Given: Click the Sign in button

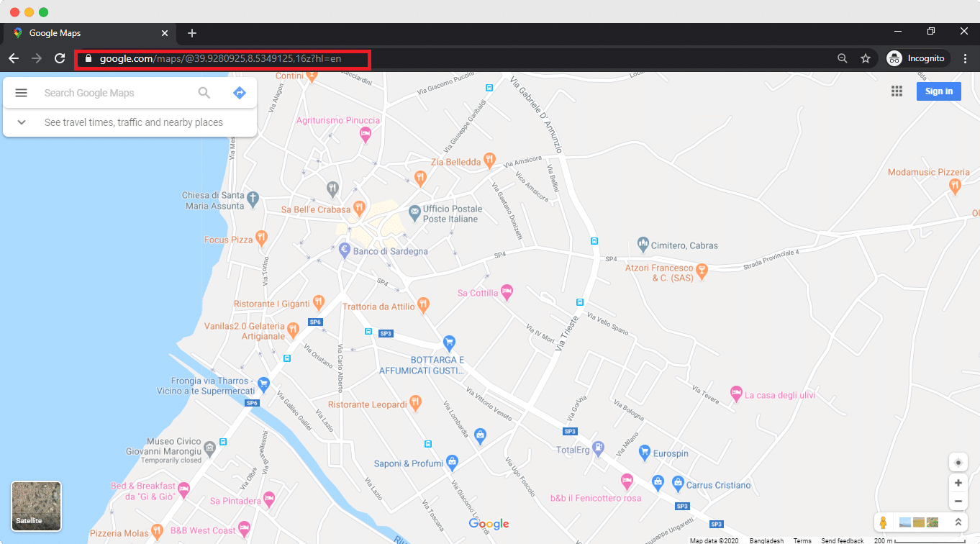Looking at the screenshot, I should [x=939, y=91].
